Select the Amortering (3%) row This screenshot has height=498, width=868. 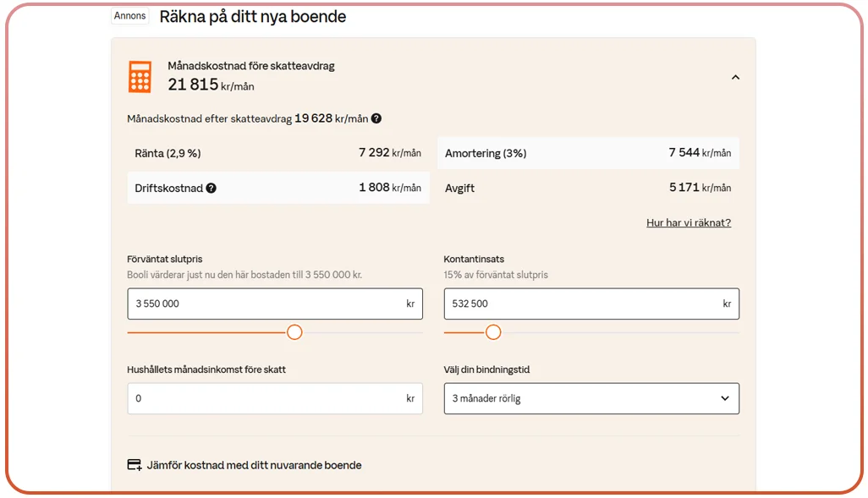click(x=591, y=153)
